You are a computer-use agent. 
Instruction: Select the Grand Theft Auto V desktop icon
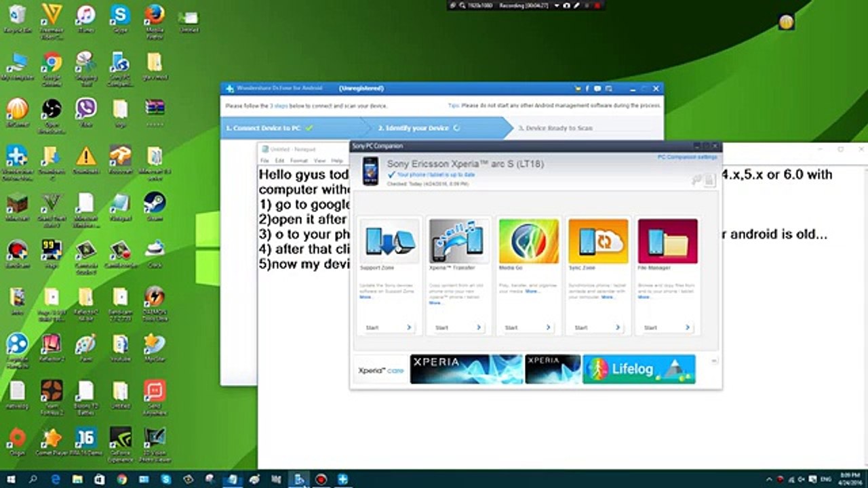tap(52, 209)
